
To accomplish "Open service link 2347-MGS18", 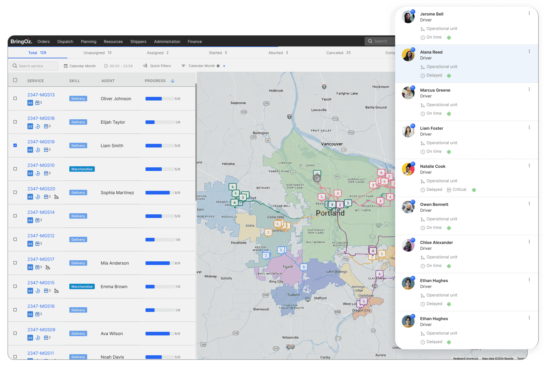I will (41, 118).
